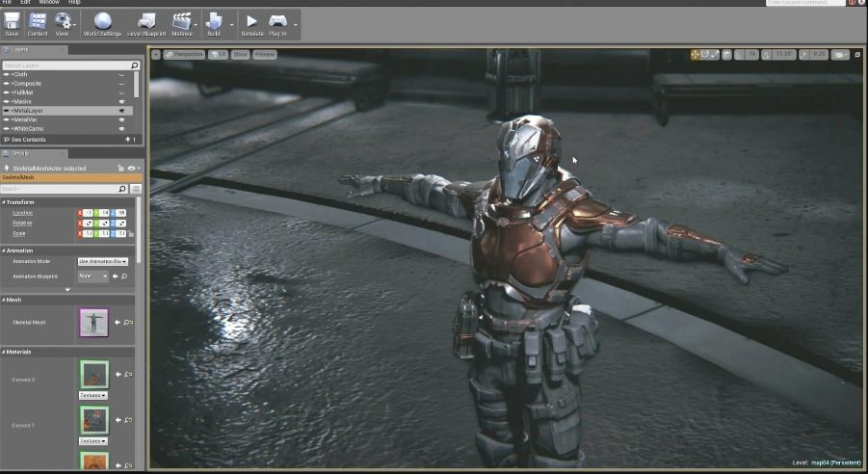Open the Animation Mode dropdown
This screenshot has width=868, height=474.
[x=103, y=261]
